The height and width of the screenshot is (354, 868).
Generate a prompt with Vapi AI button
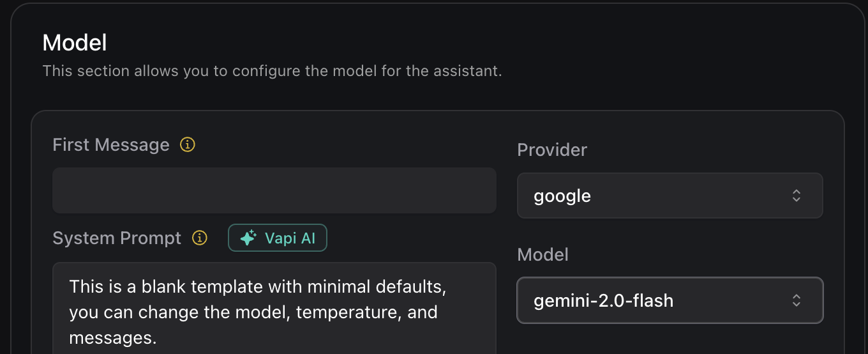tap(278, 238)
